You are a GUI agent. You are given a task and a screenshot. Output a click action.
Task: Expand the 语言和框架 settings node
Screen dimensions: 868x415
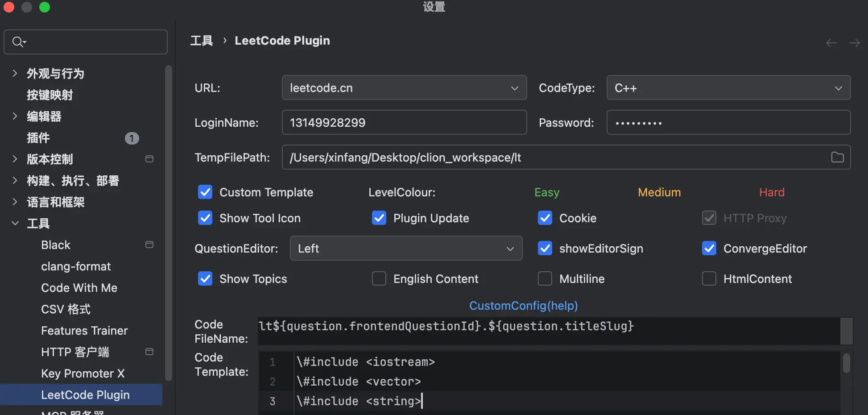pyautogui.click(x=15, y=202)
